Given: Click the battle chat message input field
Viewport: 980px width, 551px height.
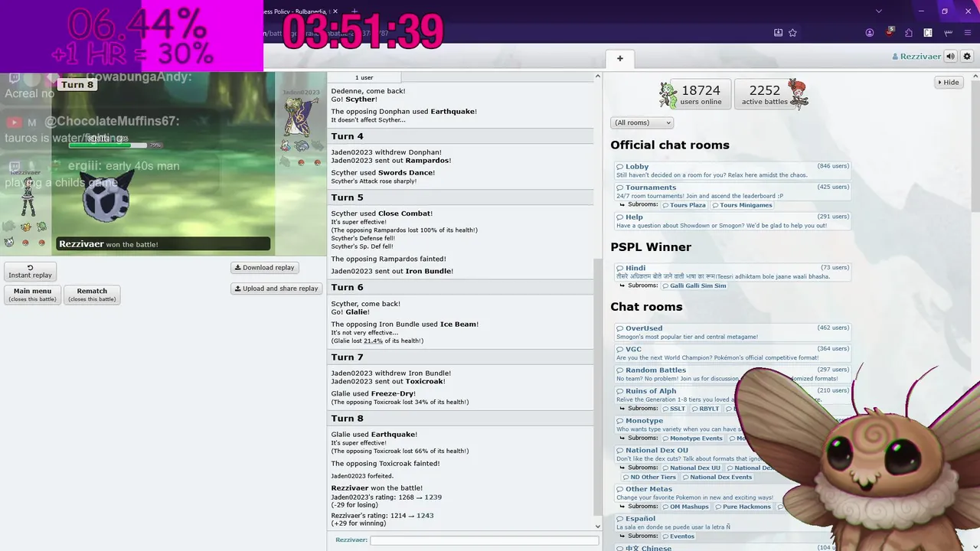Looking at the screenshot, I should pos(484,540).
